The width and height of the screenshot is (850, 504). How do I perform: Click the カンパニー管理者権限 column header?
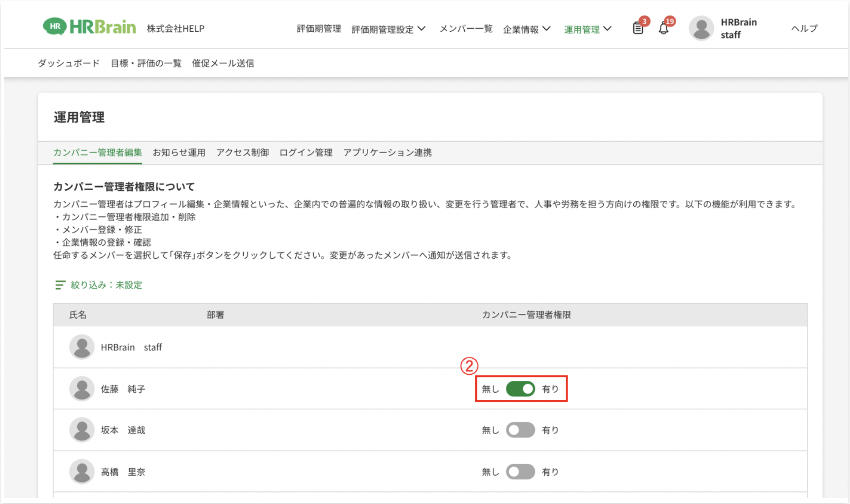(526, 315)
